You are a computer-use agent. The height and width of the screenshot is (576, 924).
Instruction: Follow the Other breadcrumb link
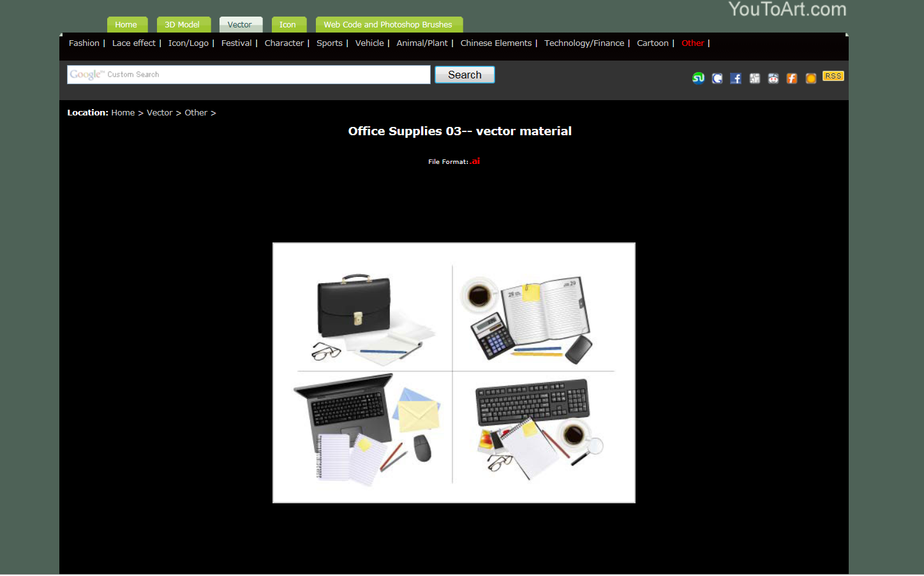(x=196, y=113)
